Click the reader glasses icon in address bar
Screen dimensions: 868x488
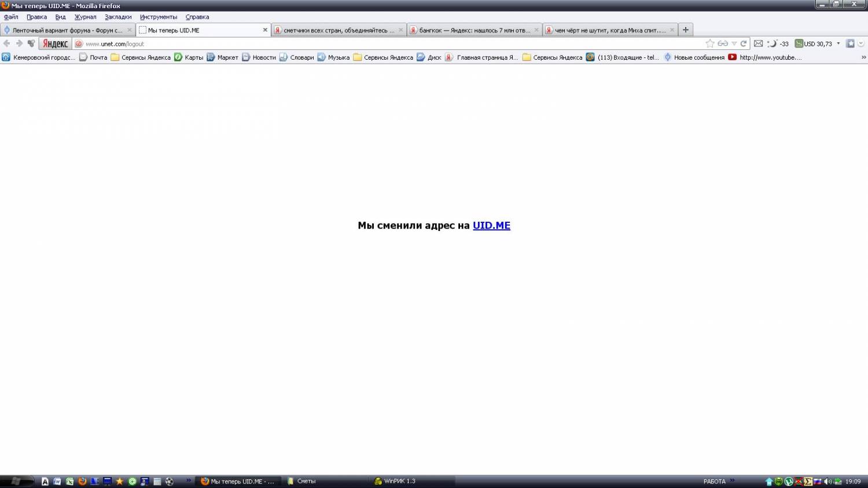pyautogui.click(x=723, y=43)
